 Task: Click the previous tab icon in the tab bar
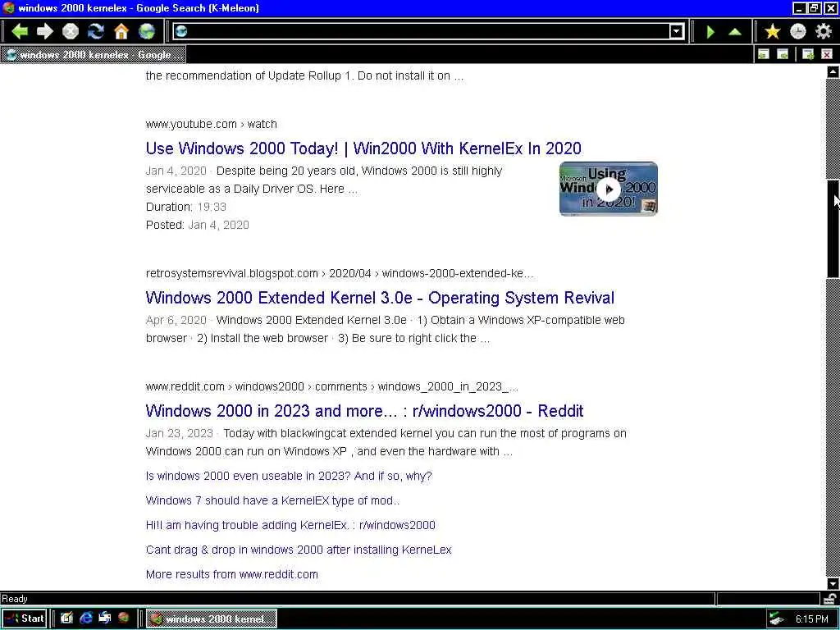coord(764,54)
